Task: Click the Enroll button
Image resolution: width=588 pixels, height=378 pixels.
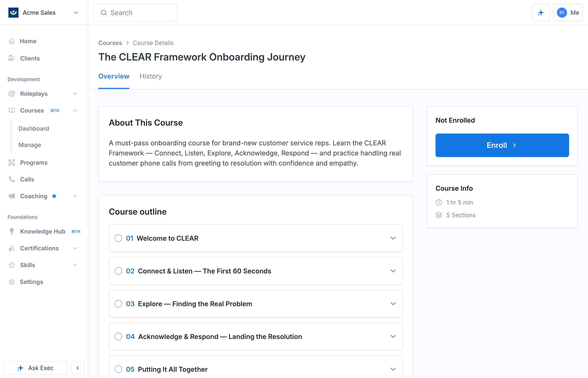Action: (x=502, y=145)
